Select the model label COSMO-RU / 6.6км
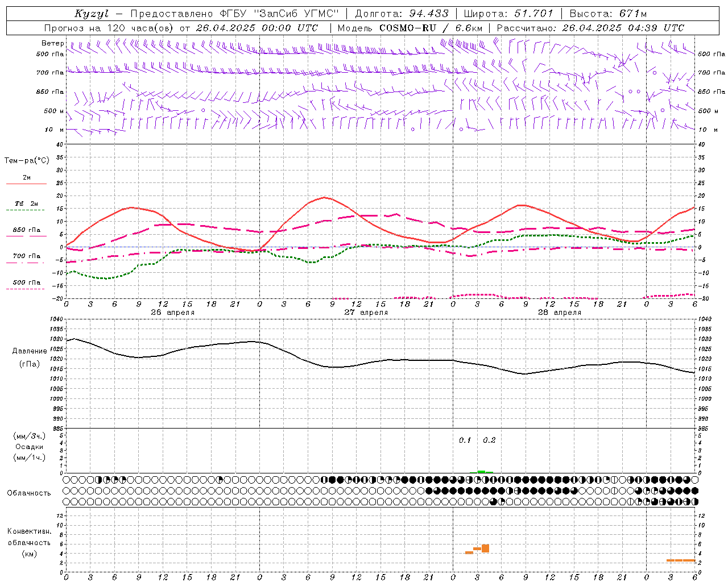Viewport: 728px width, 582px height. (x=431, y=28)
